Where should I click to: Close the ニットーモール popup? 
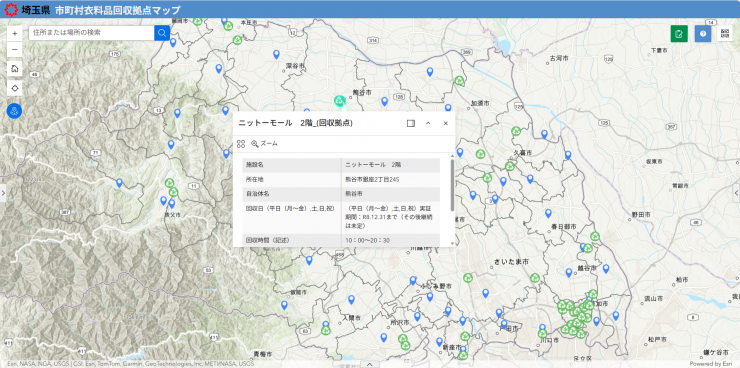point(445,124)
